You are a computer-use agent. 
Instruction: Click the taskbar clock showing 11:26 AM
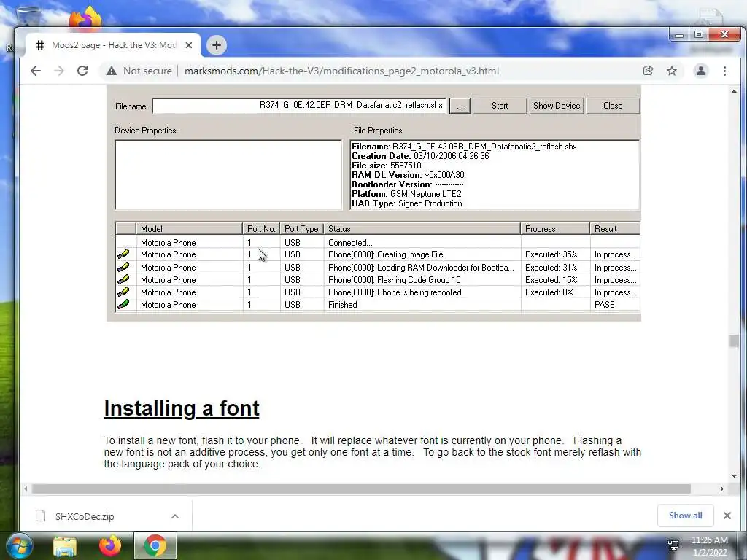709,546
